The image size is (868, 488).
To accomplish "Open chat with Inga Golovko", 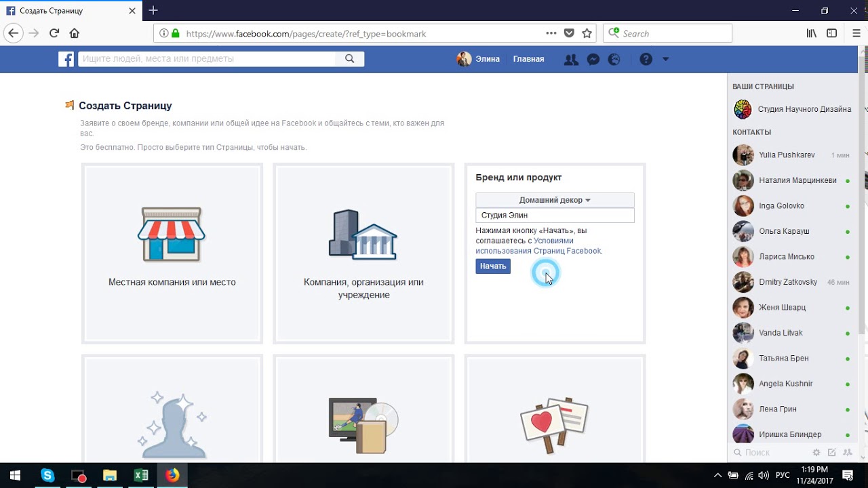I will click(792, 206).
